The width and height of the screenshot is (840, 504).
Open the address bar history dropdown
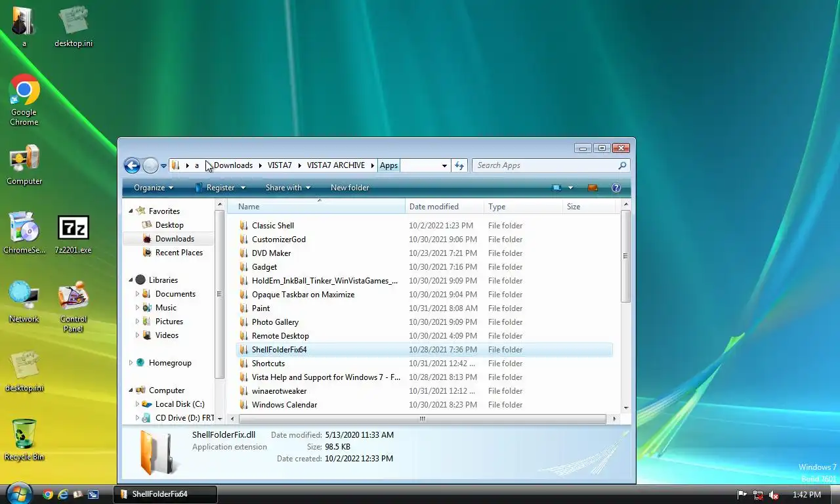444,165
